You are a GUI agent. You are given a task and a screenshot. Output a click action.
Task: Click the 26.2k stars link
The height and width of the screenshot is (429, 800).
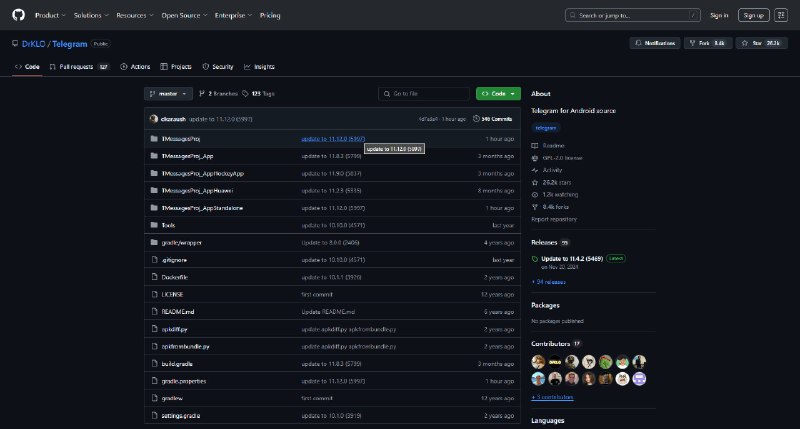[552, 183]
